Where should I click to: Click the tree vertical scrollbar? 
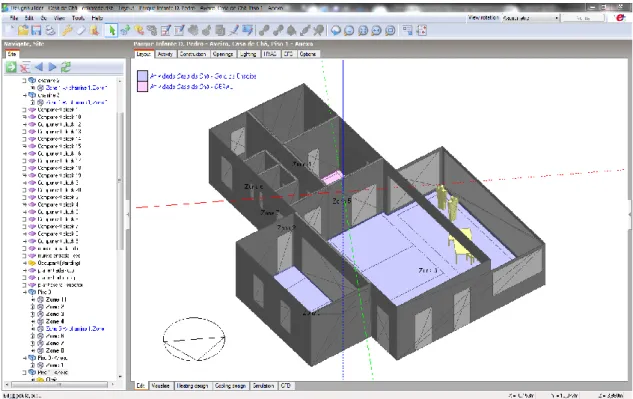click(120, 182)
